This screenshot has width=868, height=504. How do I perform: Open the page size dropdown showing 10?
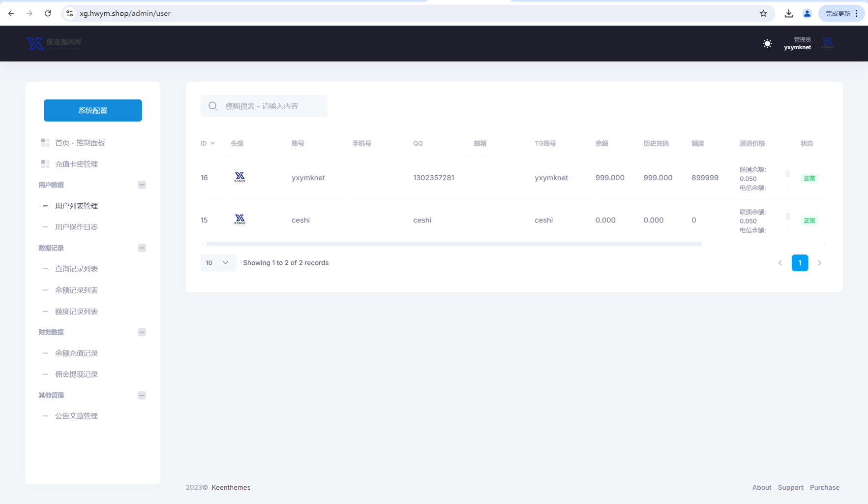(218, 263)
